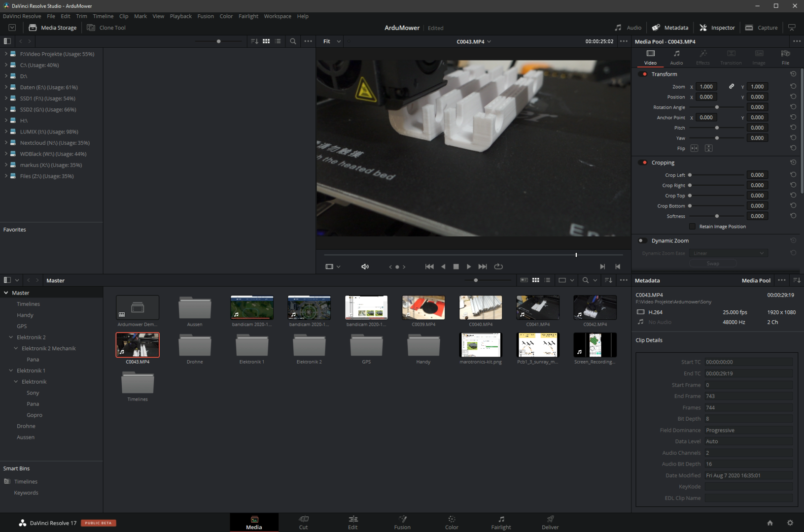Open project settings gear icon
This screenshot has height=532, width=804.
790,523
